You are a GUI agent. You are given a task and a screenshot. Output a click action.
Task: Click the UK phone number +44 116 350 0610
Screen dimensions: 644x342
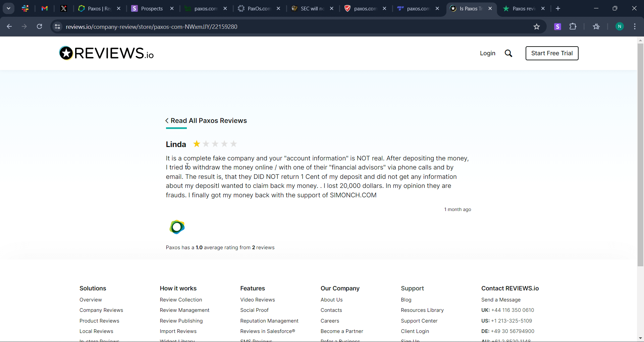click(513, 310)
